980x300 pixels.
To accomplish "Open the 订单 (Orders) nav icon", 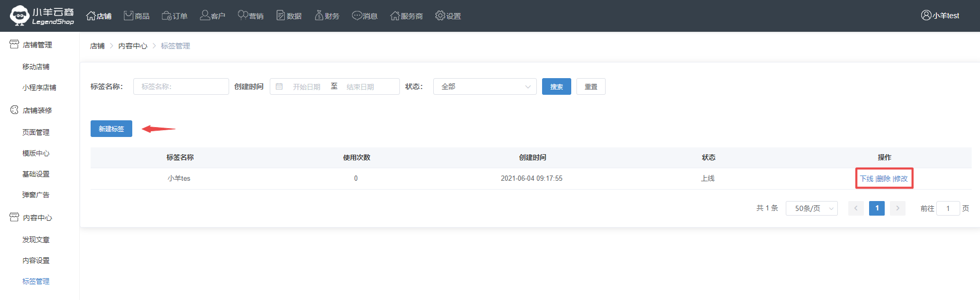I will coord(167,16).
